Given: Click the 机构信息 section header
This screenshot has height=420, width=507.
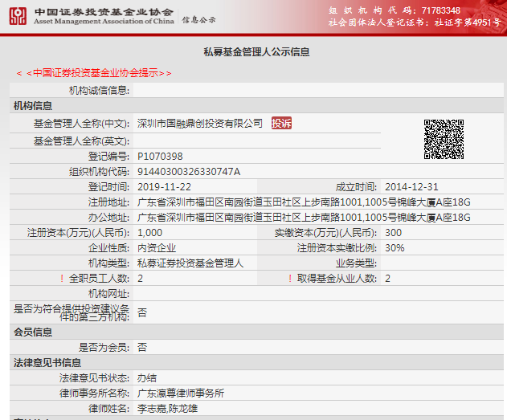Looking at the screenshot, I should click(33, 106).
